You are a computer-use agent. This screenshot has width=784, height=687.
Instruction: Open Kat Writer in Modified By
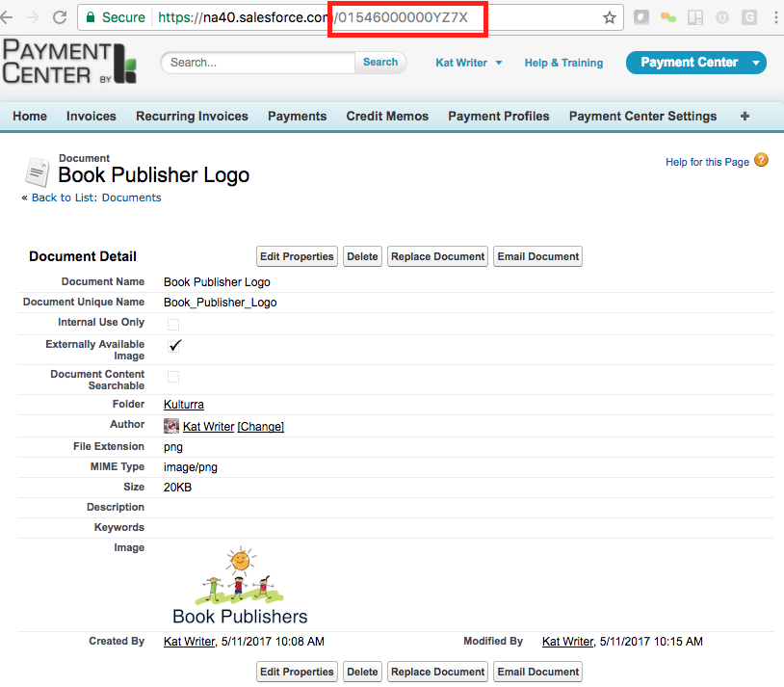click(567, 642)
